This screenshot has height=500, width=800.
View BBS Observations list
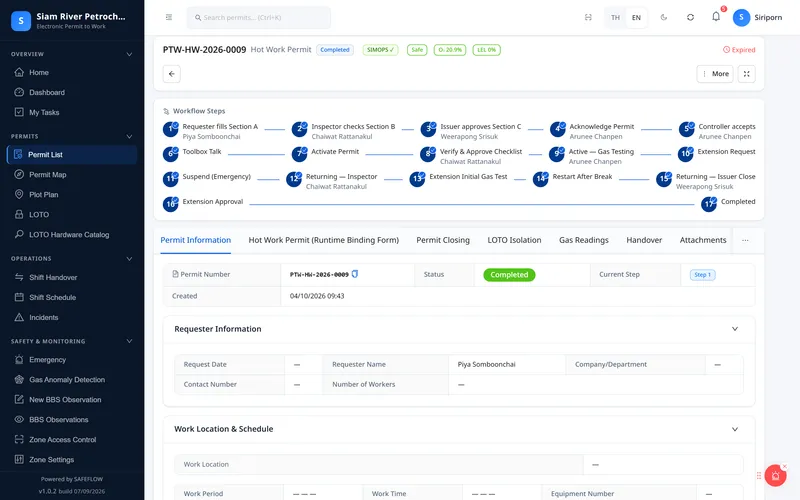click(71, 419)
